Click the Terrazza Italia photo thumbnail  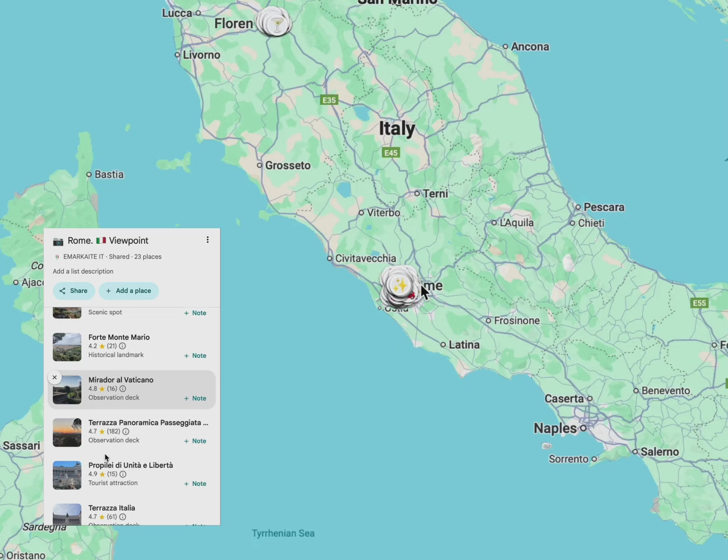tap(67, 515)
